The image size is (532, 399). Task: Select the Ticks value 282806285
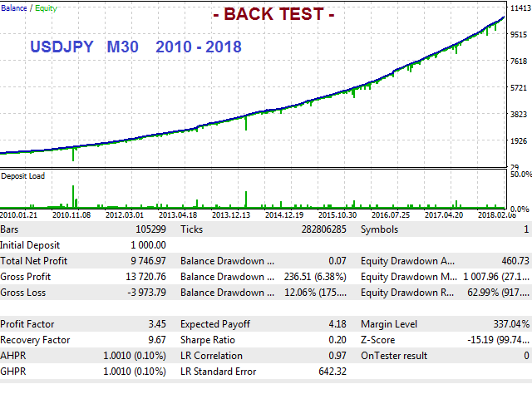point(316,229)
